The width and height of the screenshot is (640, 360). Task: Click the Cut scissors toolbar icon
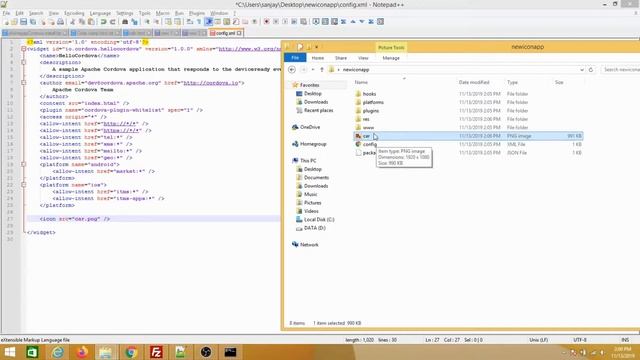click(x=73, y=22)
